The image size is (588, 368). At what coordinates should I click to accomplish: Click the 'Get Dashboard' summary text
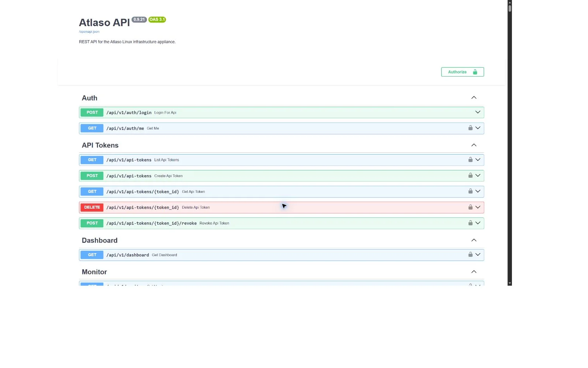[x=164, y=255]
